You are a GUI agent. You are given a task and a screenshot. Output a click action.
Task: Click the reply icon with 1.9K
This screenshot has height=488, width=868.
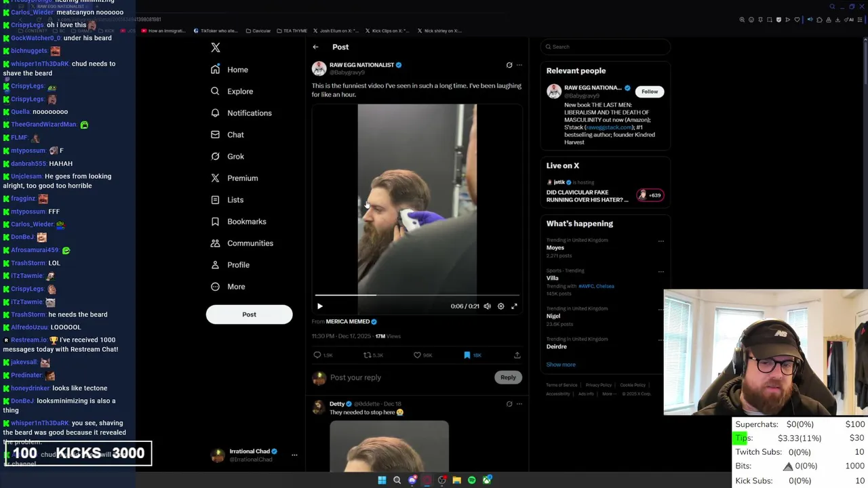coord(317,355)
